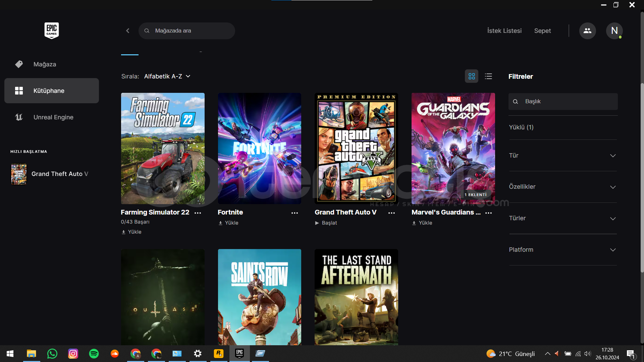Open the Outlast 2 cover thumbnail
Viewport: 644px width, 362px height.
point(163,297)
